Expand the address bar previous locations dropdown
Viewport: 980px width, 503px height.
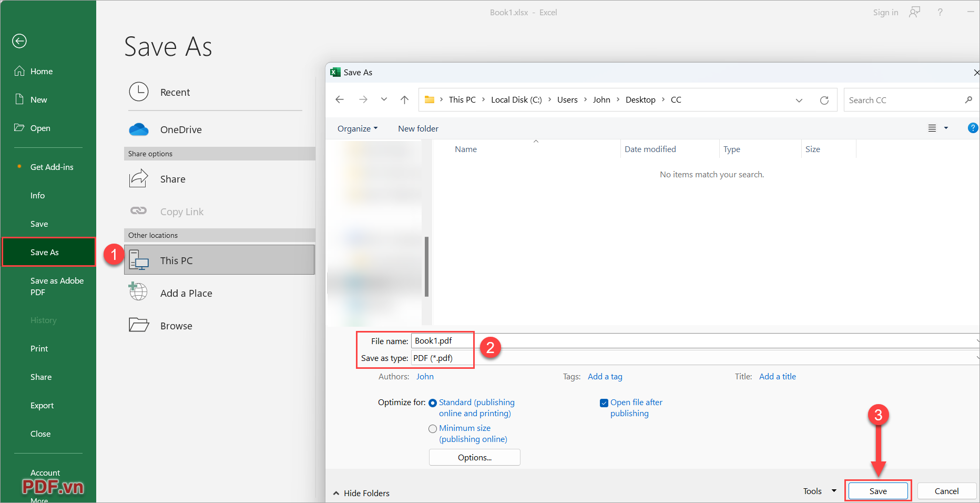point(799,100)
